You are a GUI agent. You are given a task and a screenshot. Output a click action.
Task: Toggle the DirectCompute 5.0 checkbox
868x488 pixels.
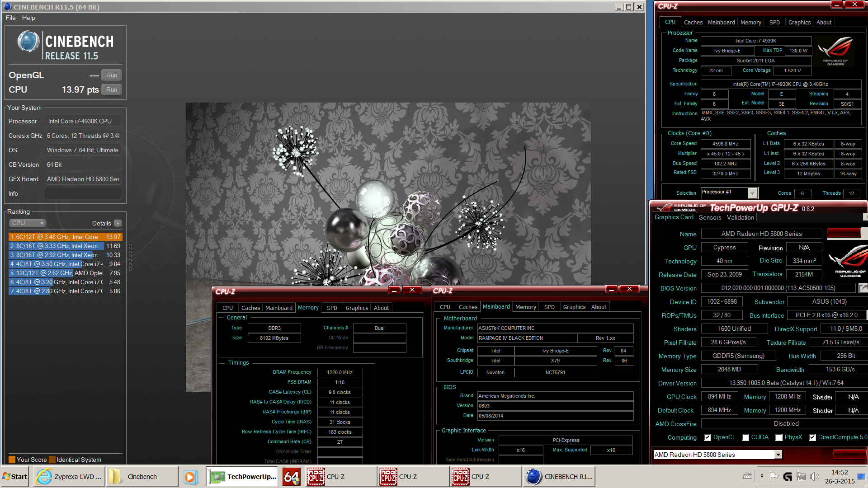[812, 437]
